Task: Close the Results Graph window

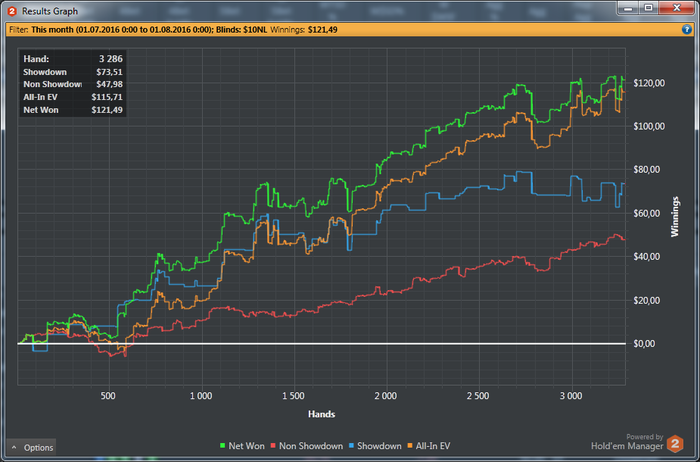Action: [676, 8]
